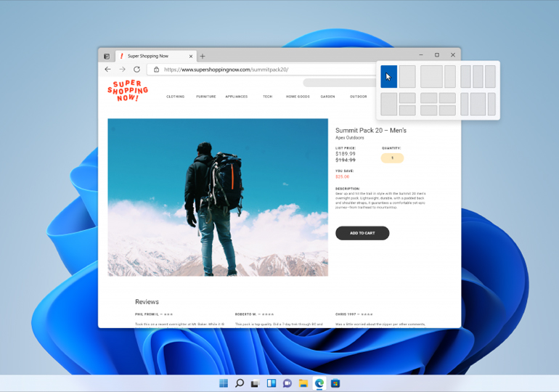This screenshot has height=392, width=559.
Task: Go to the Outdoor category
Action: click(x=358, y=97)
